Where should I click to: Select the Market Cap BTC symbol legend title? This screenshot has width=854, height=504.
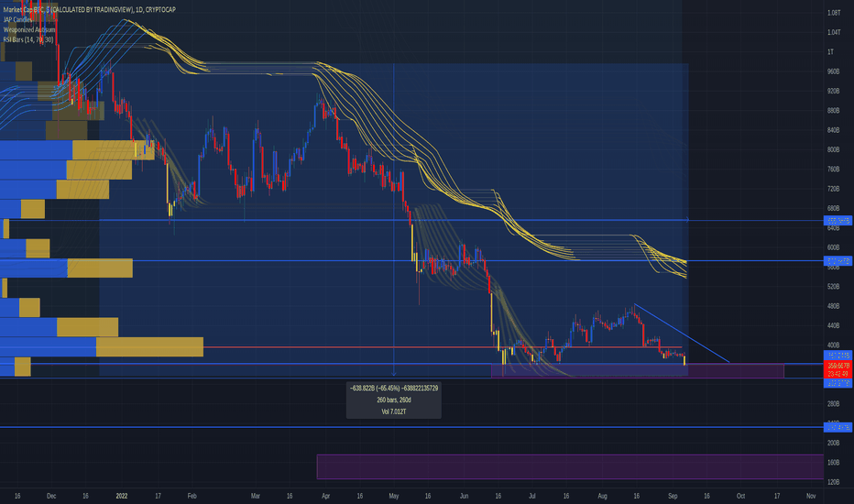tap(89, 9)
